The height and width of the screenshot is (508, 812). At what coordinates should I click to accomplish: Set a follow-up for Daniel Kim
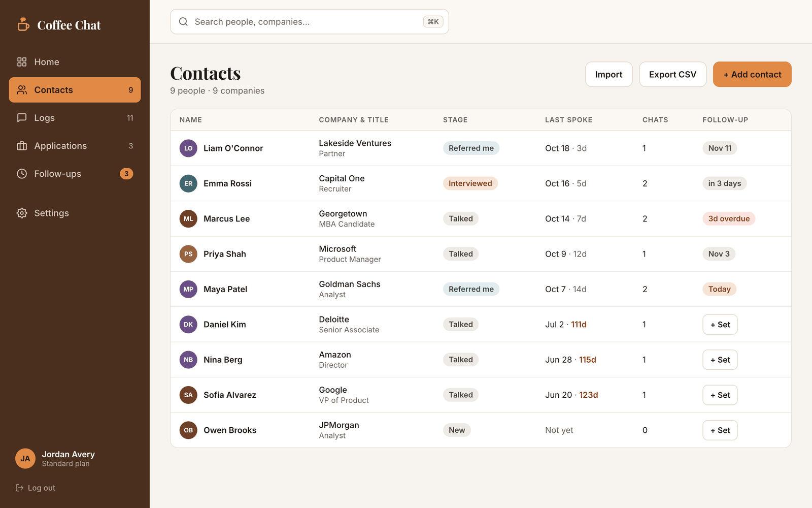click(720, 325)
